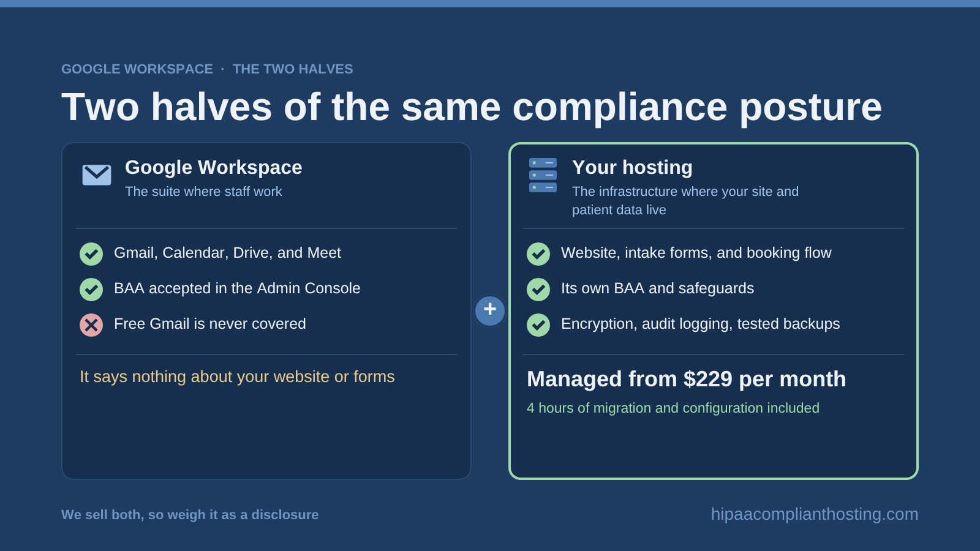Click 'The suite where staff work' subtitle
Screen dimensions: 980x551
coord(203,192)
